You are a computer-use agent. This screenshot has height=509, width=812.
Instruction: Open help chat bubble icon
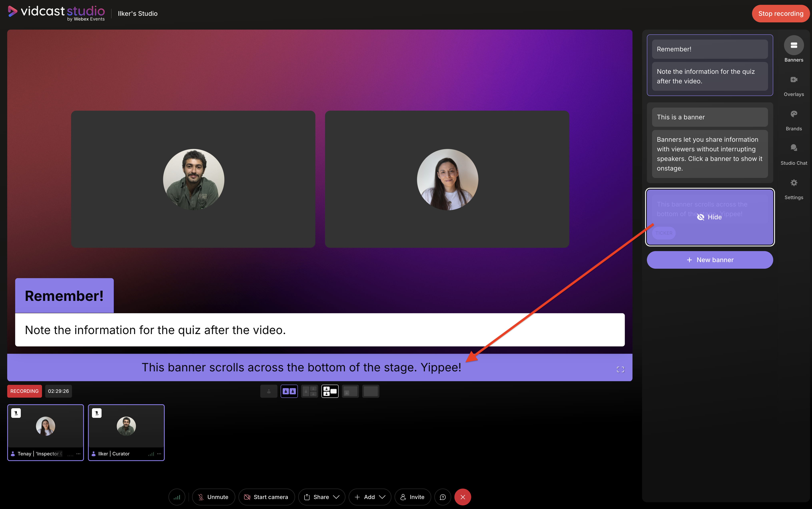443,497
